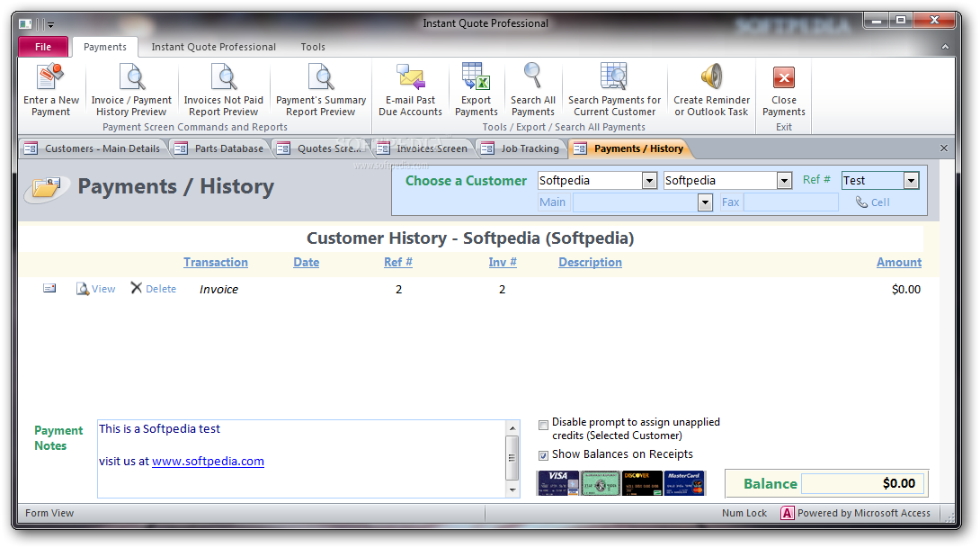Click the MasterCard icon

coord(684,483)
